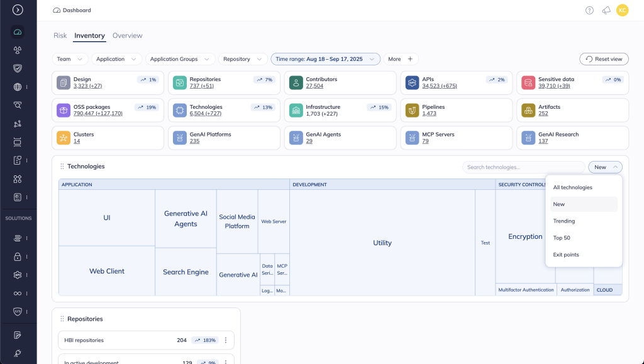The image size is (644, 364).
Task: Click the OSS packages cube icon
Action: pos(63,110)
